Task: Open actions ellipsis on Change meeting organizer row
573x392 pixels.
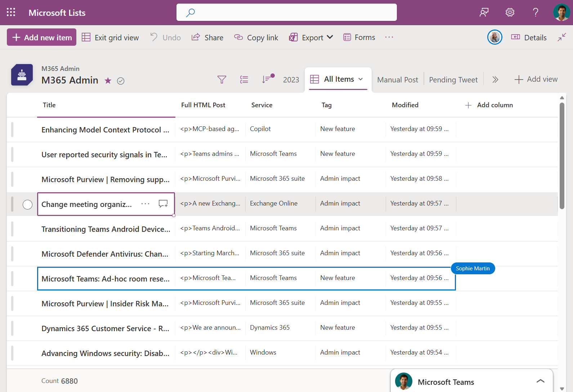Action: coord(146,204)
